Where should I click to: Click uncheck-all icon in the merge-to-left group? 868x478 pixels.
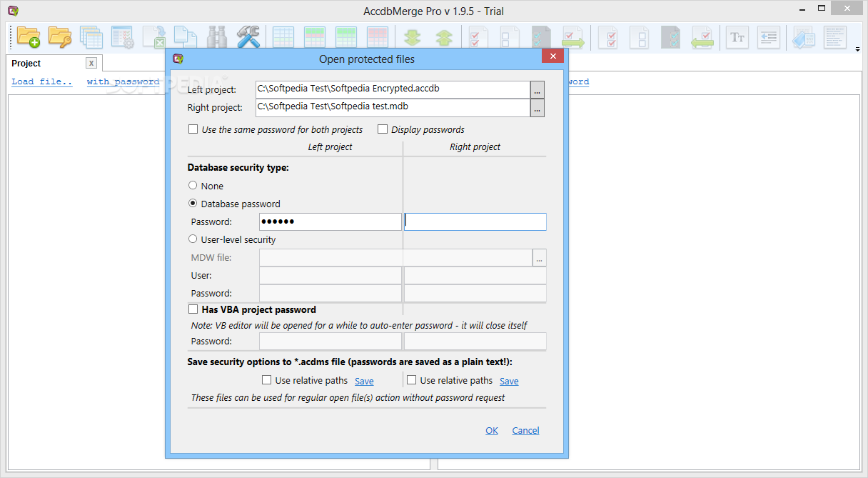tap(640, 36)
